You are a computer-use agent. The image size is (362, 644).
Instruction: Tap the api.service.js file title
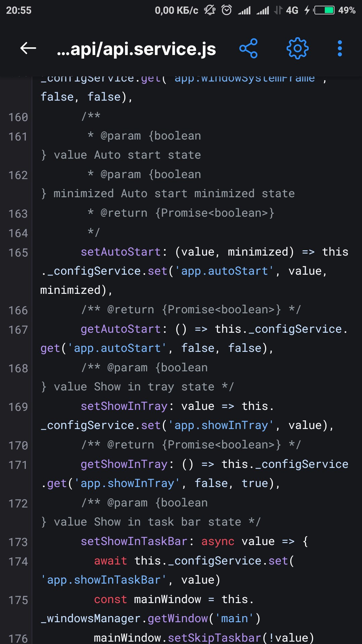(136, 49)
